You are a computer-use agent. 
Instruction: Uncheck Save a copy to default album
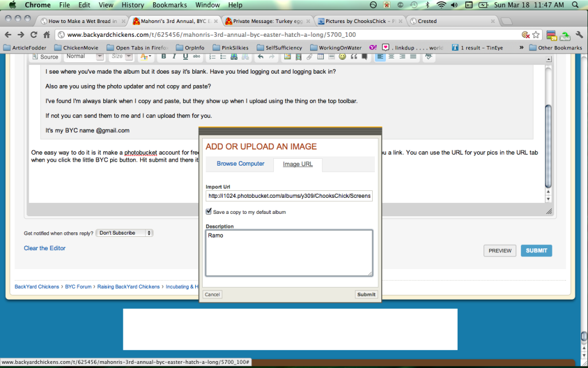pyautogui.click(x=209, y=212)
